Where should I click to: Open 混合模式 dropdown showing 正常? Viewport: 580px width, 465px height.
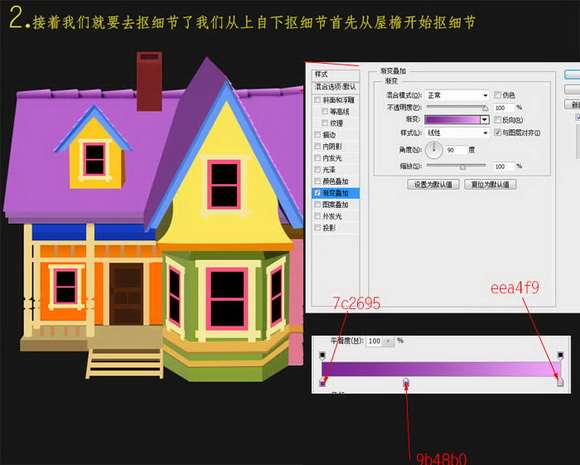[457, 95]
